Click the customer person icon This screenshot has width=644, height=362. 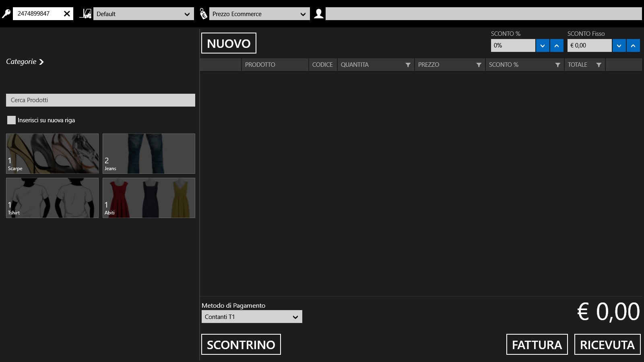coord(318,14)
